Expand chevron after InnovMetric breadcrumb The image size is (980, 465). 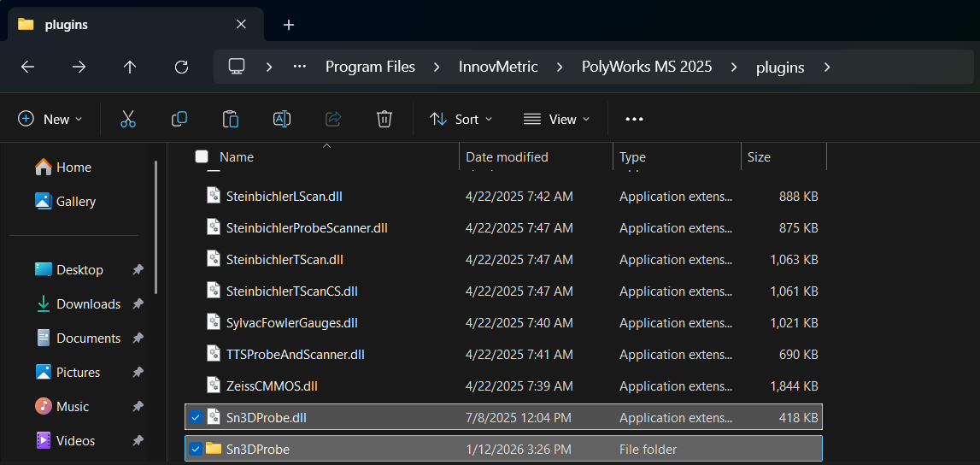tap(560, 67)
